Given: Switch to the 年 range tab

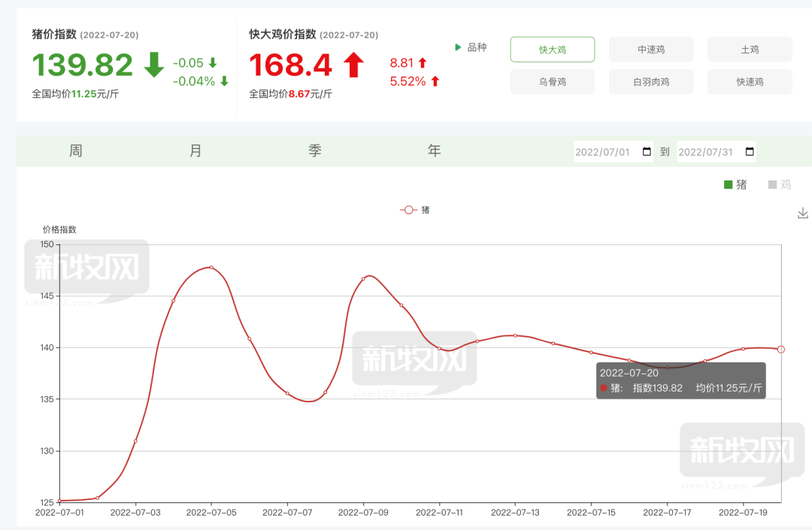Looking at the screenshot, I should pos(434,150).
